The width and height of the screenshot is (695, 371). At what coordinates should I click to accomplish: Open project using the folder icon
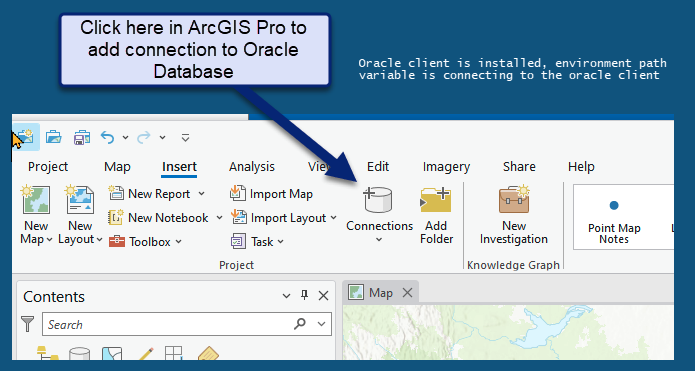[54, 137]
